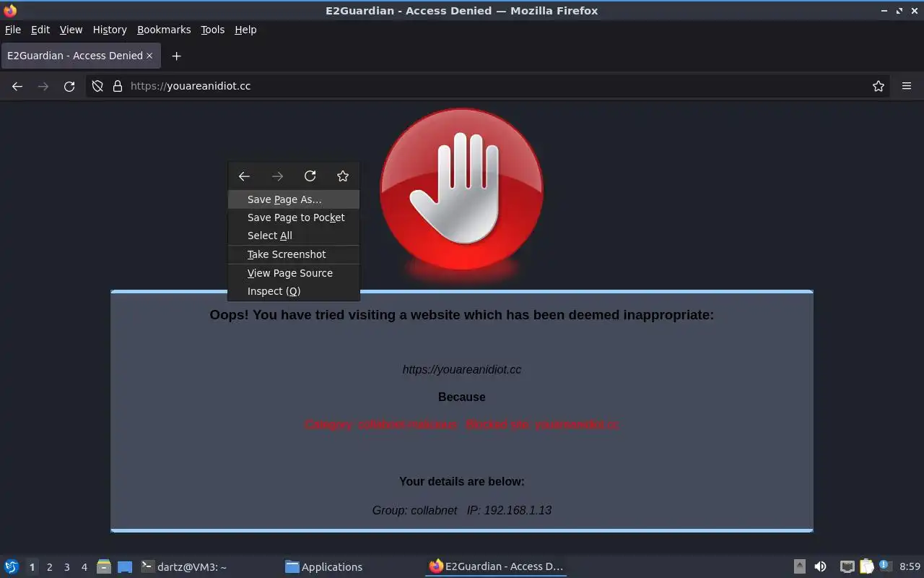Click the network connection tray icon

(x=847, y=566)
